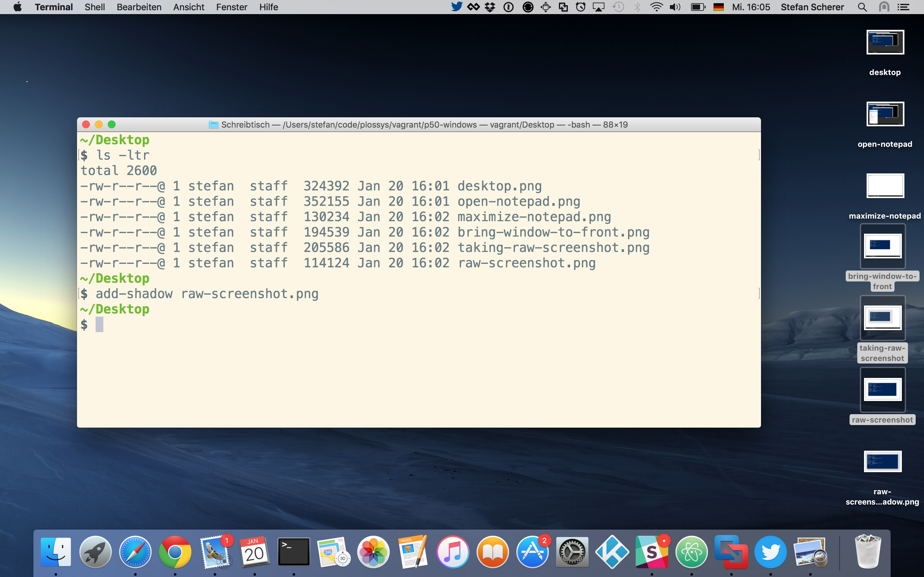
Task: Expand the Stefan Scherer user menu
Action: (812, 7)
